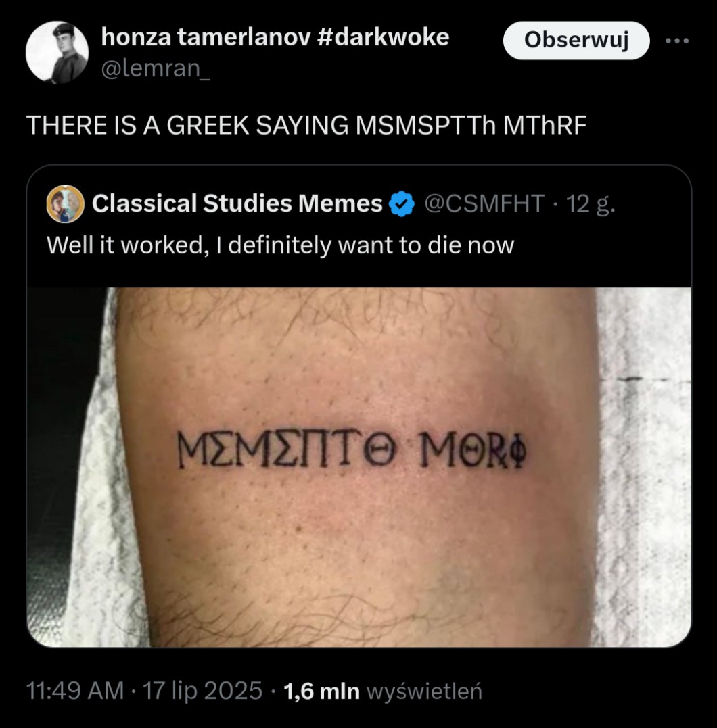Click the #darkwoke hashtag in the name
Image resolution: width=717 pixels, height=728 pixels.
[383, 37]
